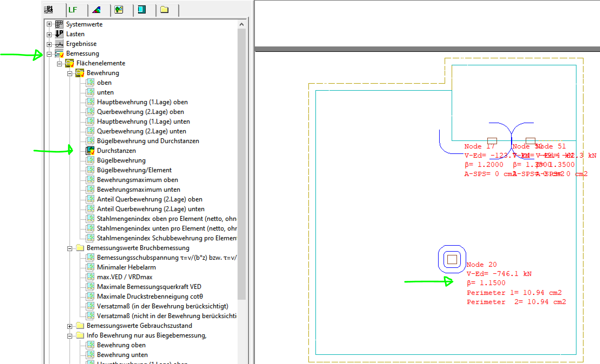Viewport: 600px width, 364px height.
Task: Select Querbewehrung (2.Lage) unten
Action: [141, 131]
